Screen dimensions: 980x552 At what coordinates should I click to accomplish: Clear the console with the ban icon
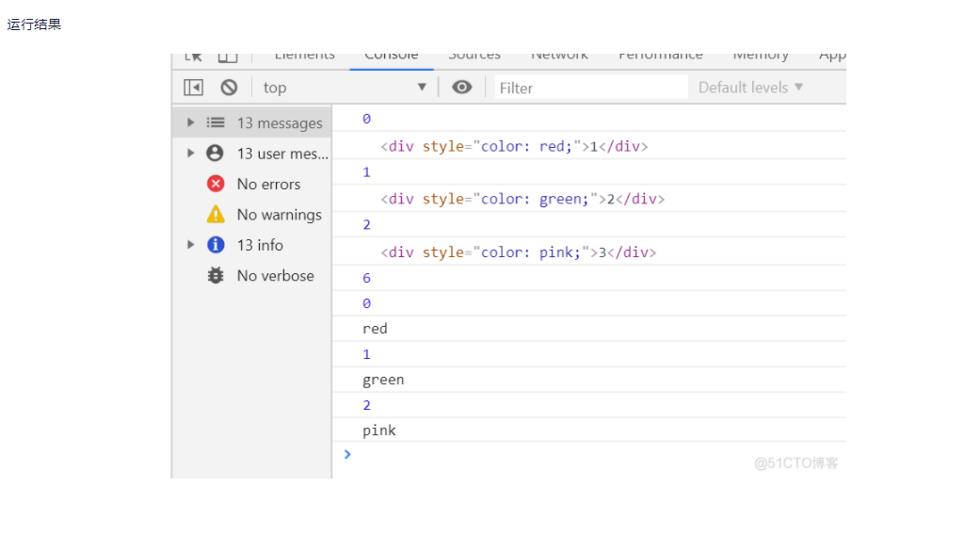pos(229,88)
